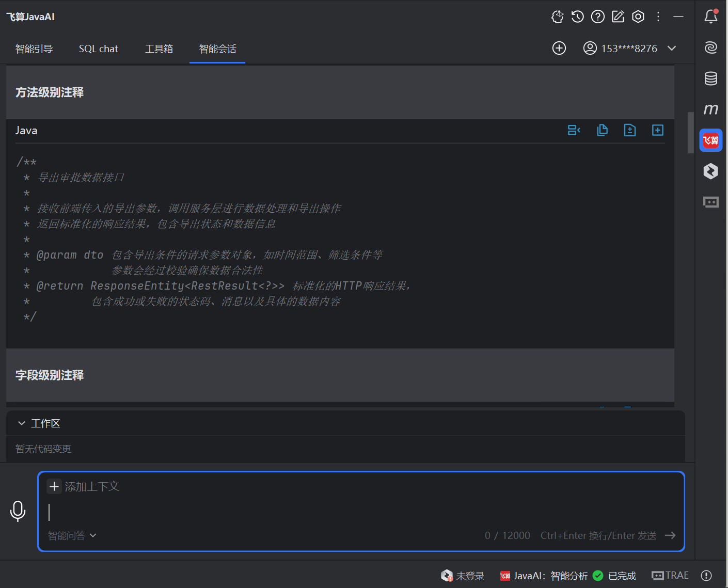Open the Database tool window icon
The image size is (728, 588).
pos(711,78)
